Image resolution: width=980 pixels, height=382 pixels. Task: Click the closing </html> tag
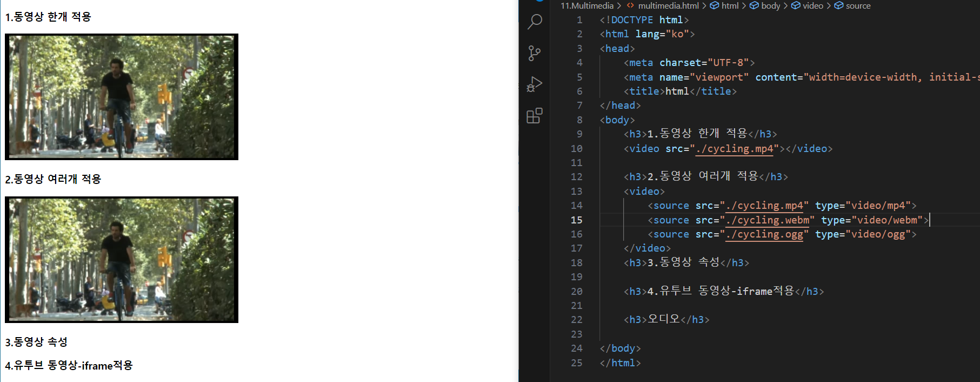tap(620, 363)
